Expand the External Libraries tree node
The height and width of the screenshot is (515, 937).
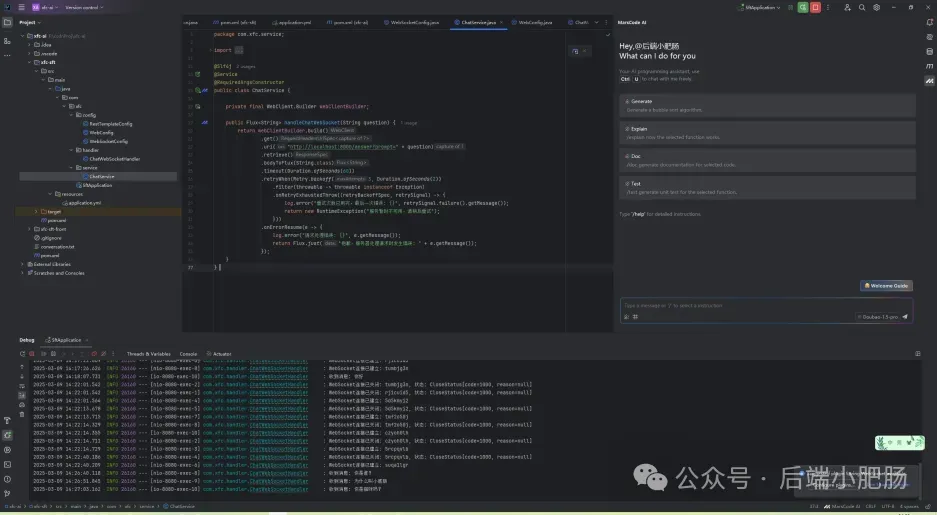(x=23, y=264)
